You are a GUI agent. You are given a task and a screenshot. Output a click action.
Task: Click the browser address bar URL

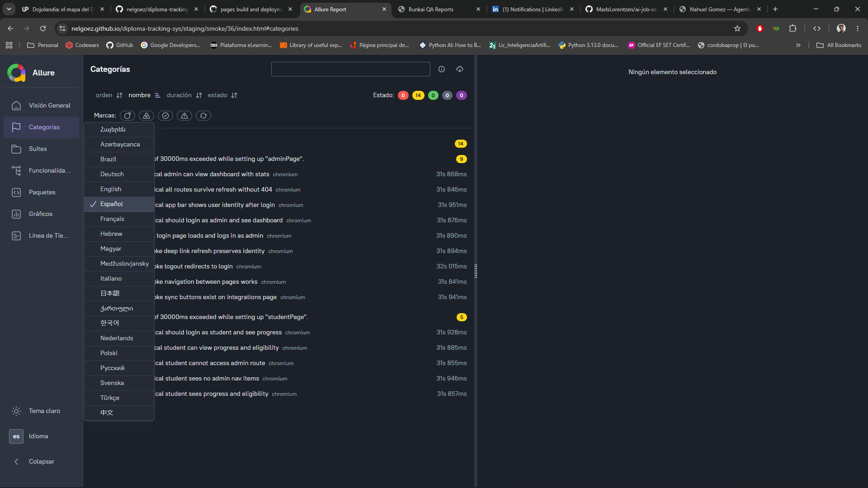point(185,28)
